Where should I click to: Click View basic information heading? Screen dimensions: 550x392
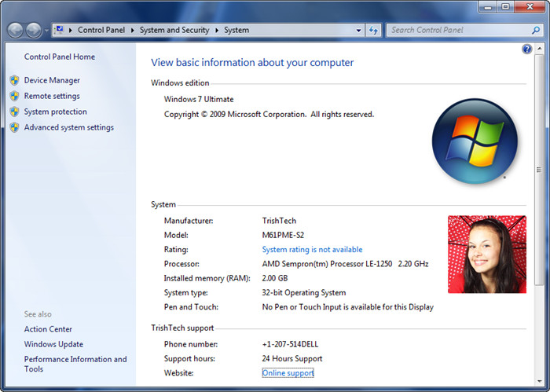(252, 63)
